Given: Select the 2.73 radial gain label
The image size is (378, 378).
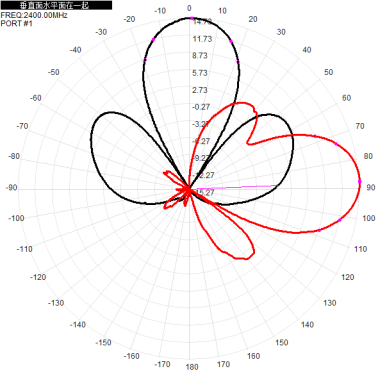Looking at the screenshot, I should [x=200, y=90].
